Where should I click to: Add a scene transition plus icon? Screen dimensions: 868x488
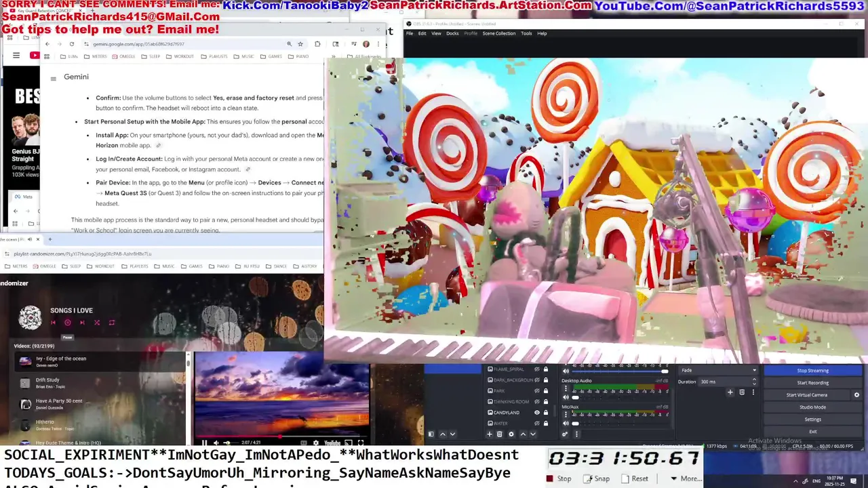point(730,392)
